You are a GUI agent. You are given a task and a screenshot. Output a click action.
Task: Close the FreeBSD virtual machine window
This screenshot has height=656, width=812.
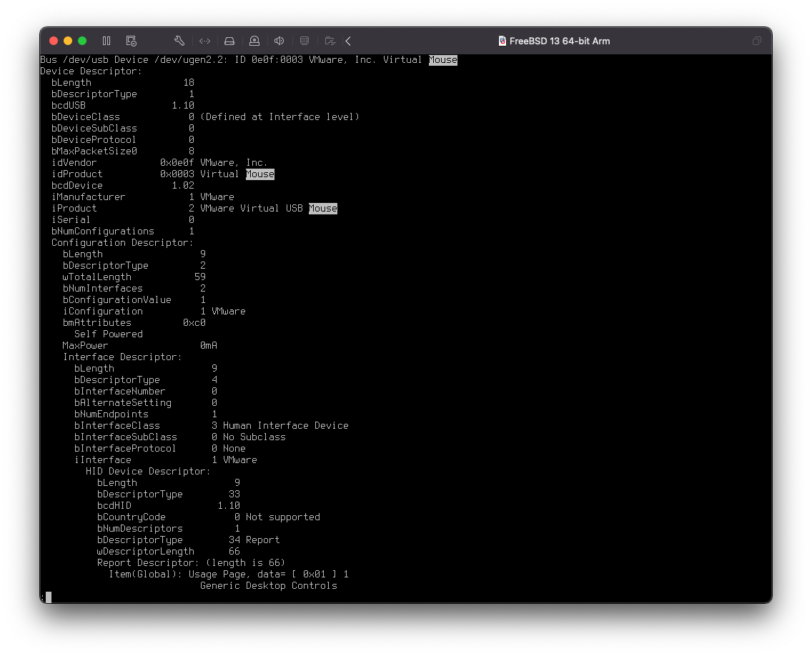coord(54,41)
